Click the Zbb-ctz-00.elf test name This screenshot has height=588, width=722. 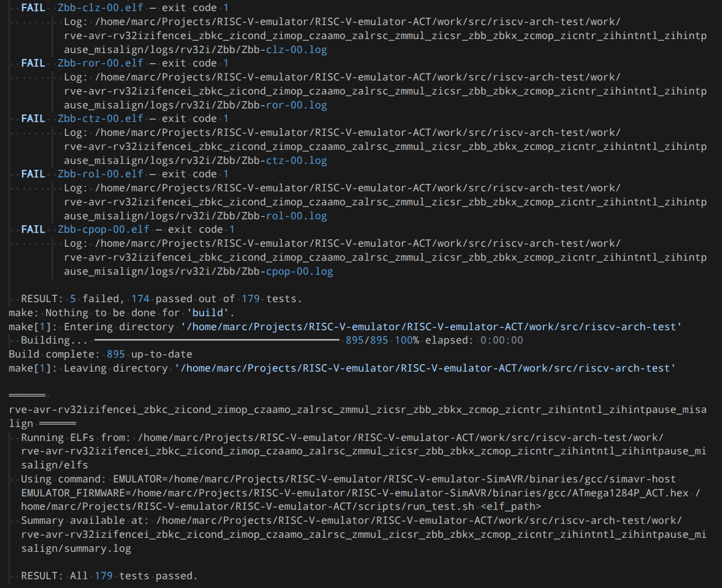click(x=100, y=118)
